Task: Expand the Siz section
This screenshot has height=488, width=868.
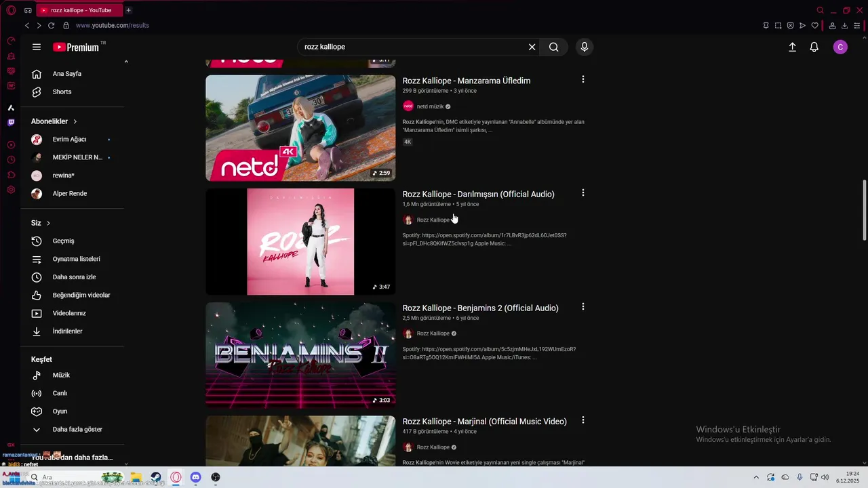Action: click(x=41, y=223)
